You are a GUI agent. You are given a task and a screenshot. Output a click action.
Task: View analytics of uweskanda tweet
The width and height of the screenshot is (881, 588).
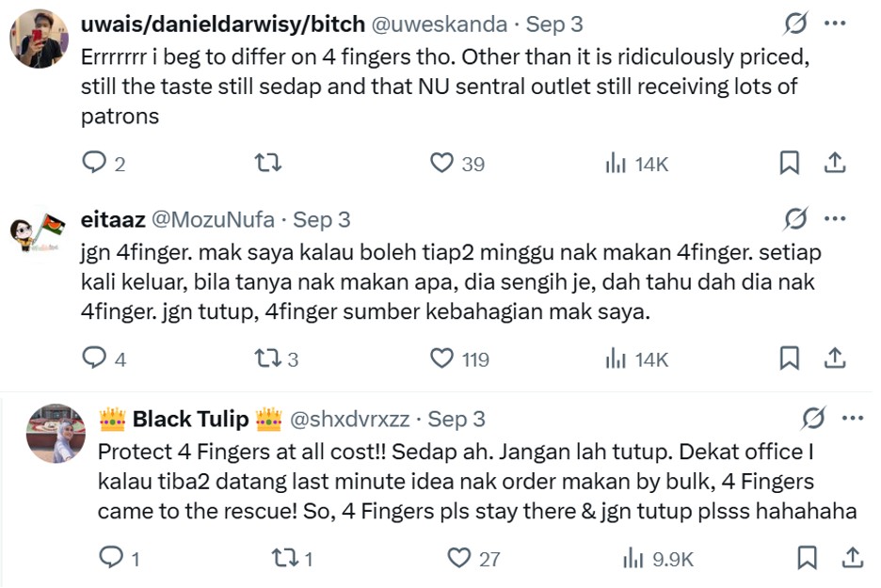(616, 164)
